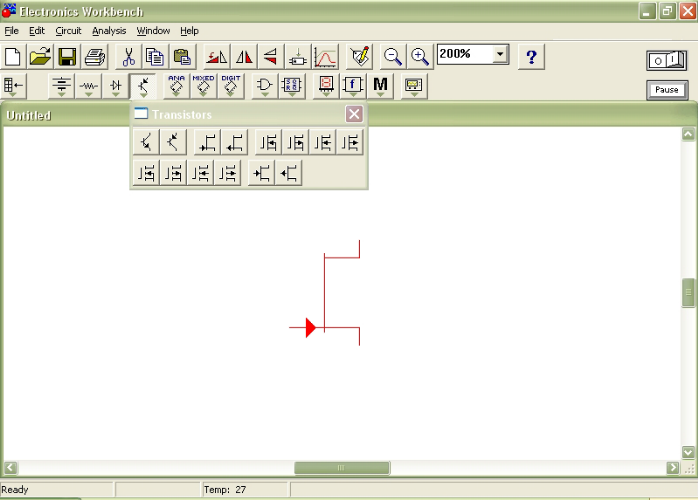Viewport: 698px width, 500px height.
Task: Open a circuit file with folder icon
Action: click(40, 57)
